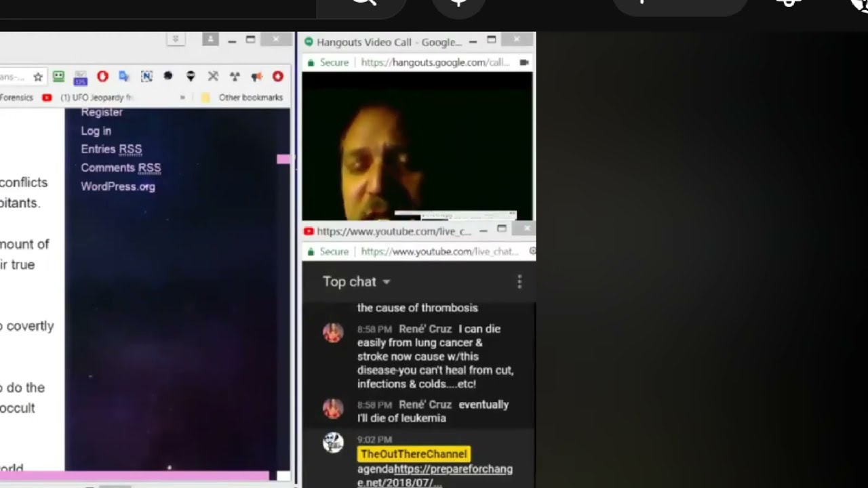Click the zoom icon in YouTube chat address bar
The image size is (868, 488).
point(532,251)
